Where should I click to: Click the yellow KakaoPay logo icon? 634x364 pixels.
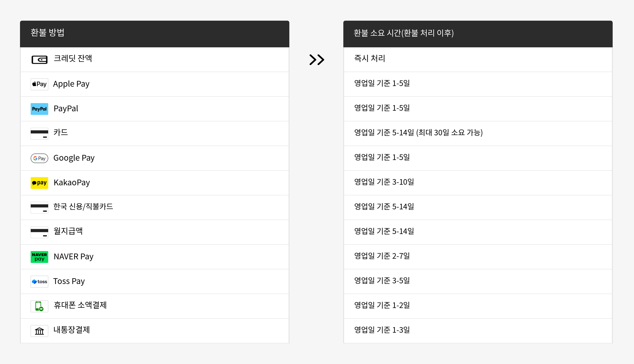39,183
